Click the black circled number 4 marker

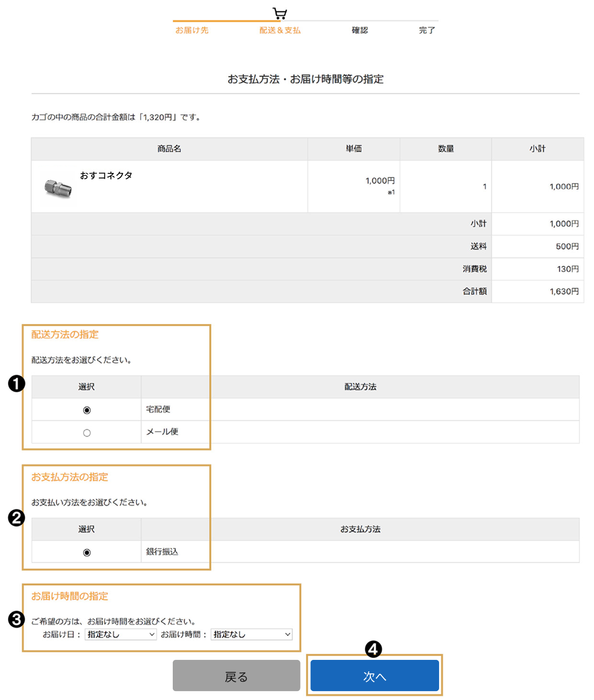373,649
